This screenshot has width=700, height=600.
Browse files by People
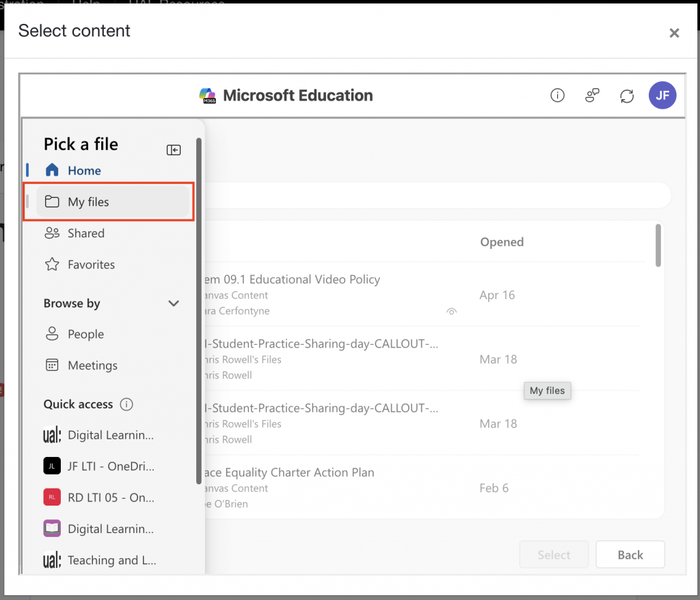click(x=85, y=335)
